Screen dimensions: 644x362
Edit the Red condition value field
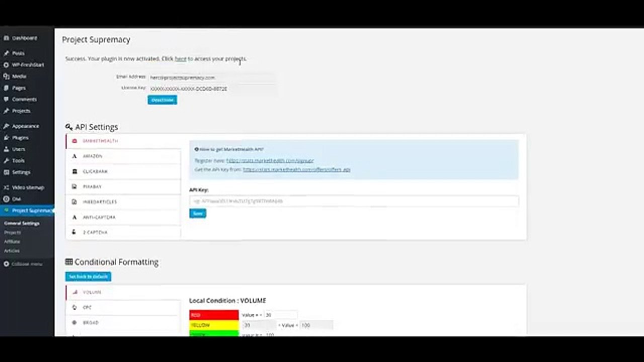click(x=281, y=315)
